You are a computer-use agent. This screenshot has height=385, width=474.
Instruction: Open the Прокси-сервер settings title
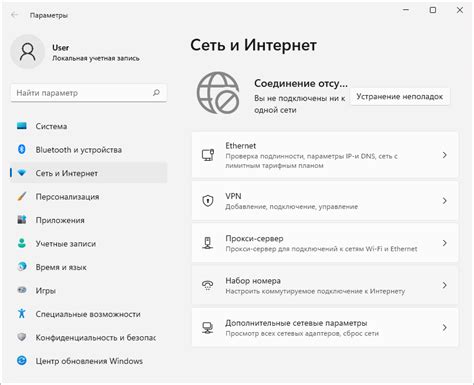pos(254,238)
